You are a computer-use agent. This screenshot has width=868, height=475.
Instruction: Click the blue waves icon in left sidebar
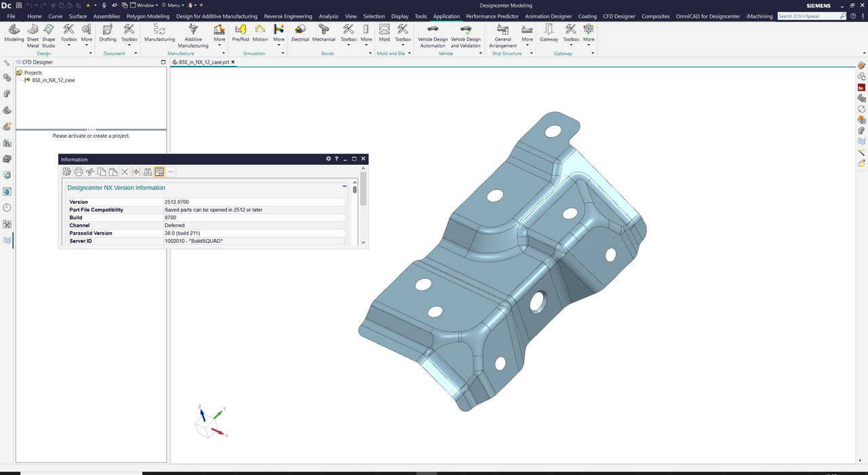7,240
